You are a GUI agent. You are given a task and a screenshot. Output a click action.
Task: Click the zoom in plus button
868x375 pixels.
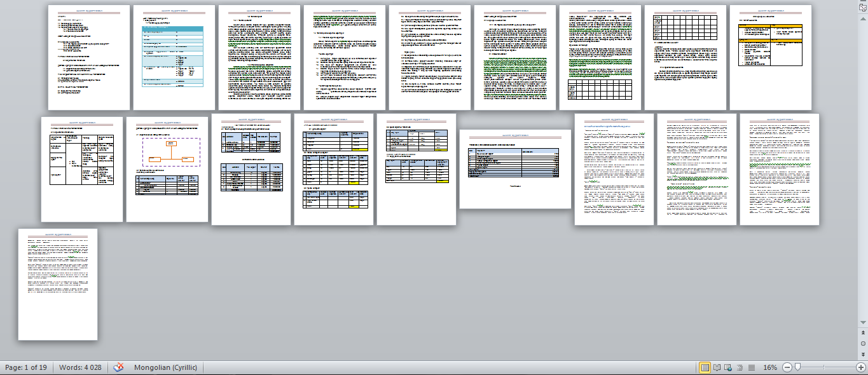[860, 367]
